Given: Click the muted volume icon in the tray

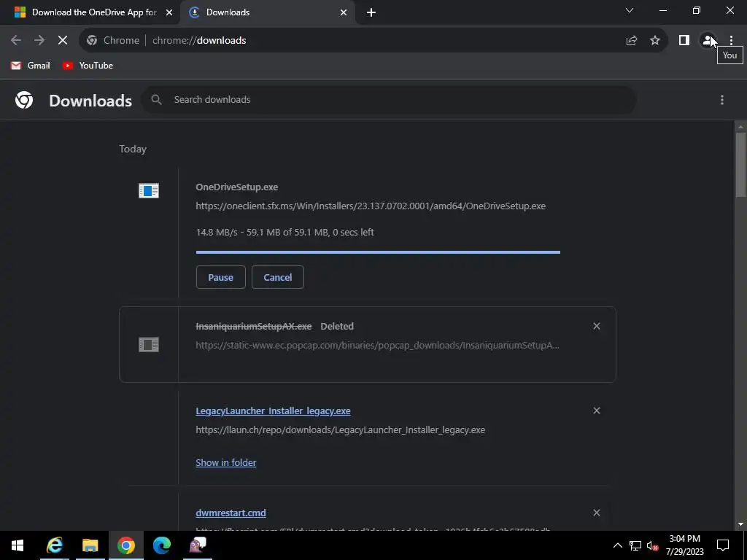Looking at the screenshot, I should 652,545.
